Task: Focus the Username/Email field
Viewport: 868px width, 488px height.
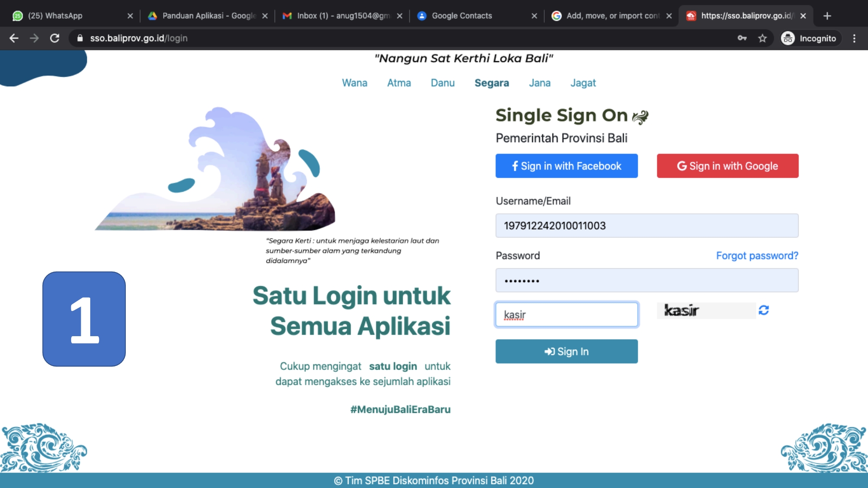Action: [x=647, y=226]
